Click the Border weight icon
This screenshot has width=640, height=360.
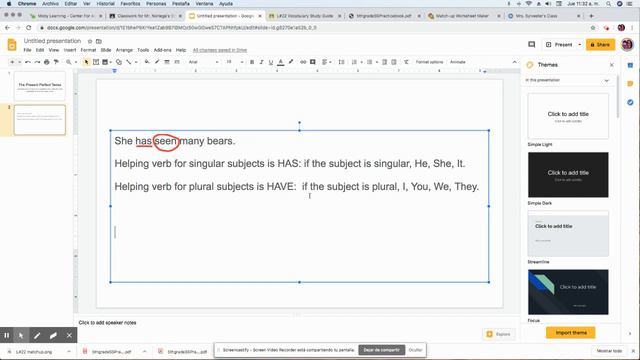pos(167,62)
